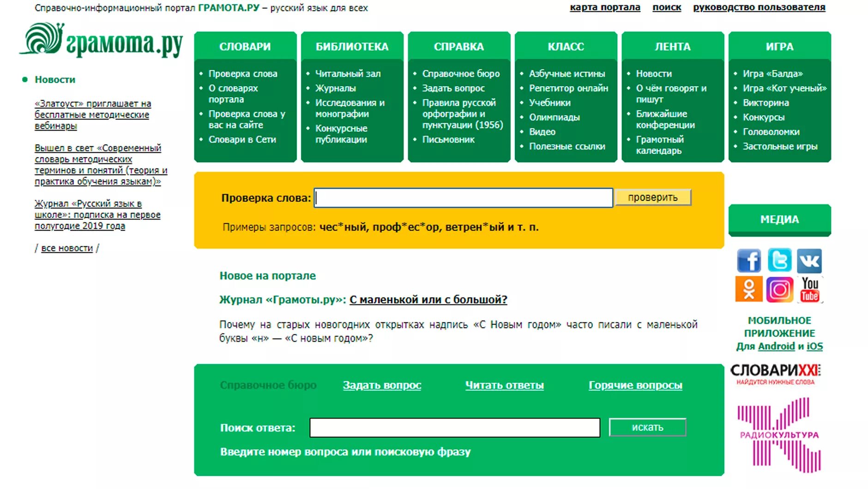This screenshot has height=489, width=868.
Task: Open Застольные игры link
Action: pyautogui.click(x=780, y=146)
